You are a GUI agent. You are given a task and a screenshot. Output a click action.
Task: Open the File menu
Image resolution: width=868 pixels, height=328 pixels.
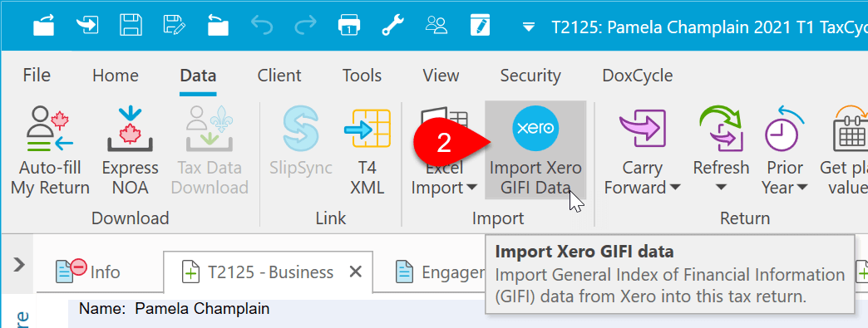coord(37,76)
